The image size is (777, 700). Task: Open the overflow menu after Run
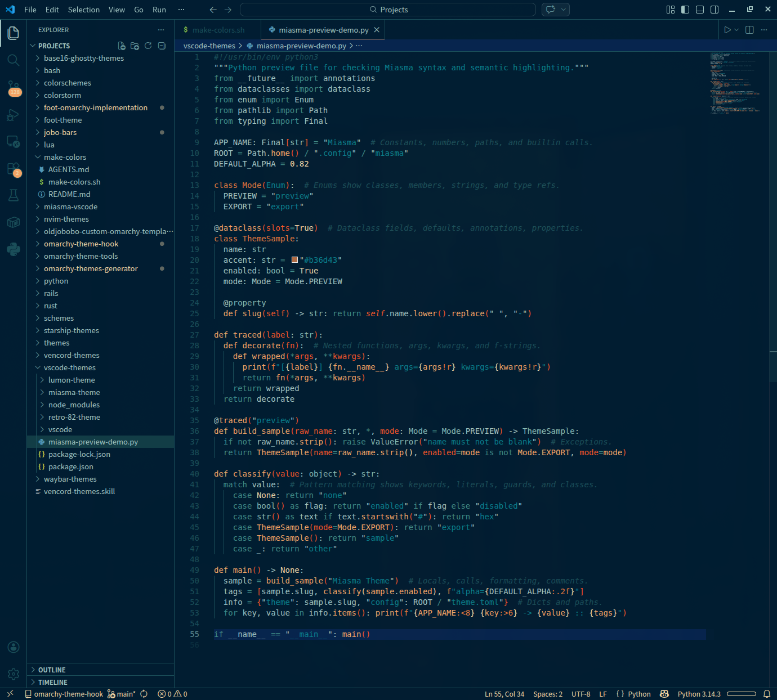coord(181,10)
